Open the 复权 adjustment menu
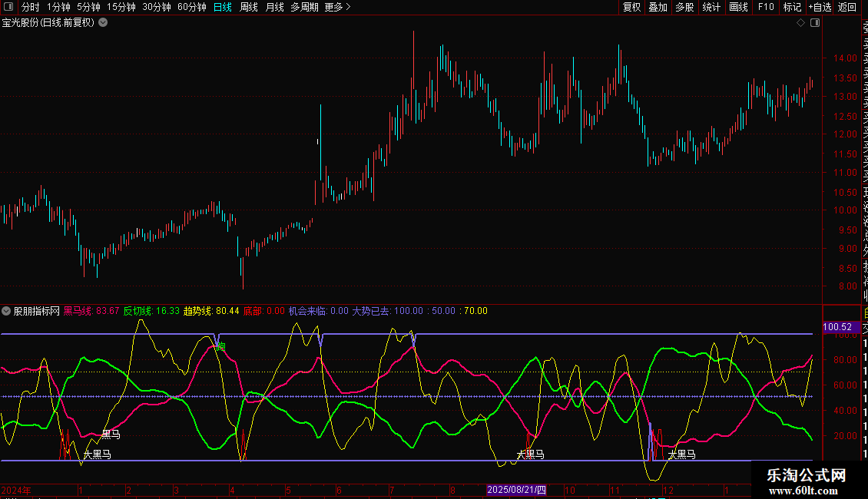 [631, 8]
